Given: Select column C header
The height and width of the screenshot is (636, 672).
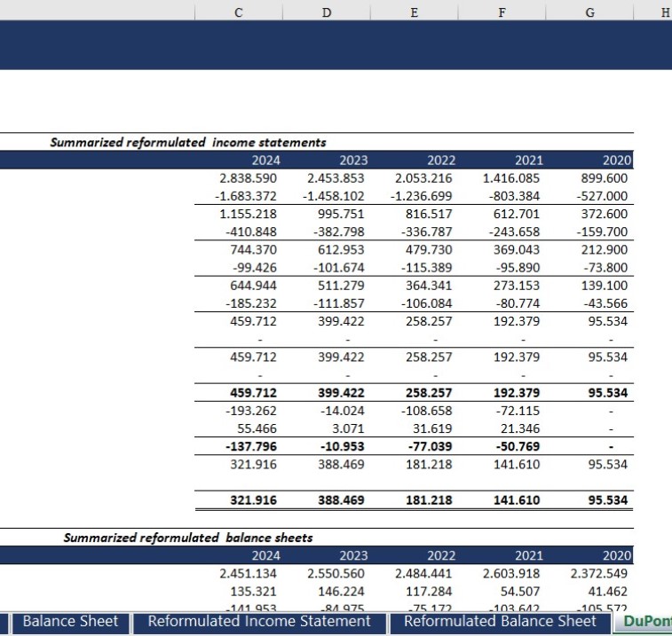Looking at the screenshot, I should 239,12.
